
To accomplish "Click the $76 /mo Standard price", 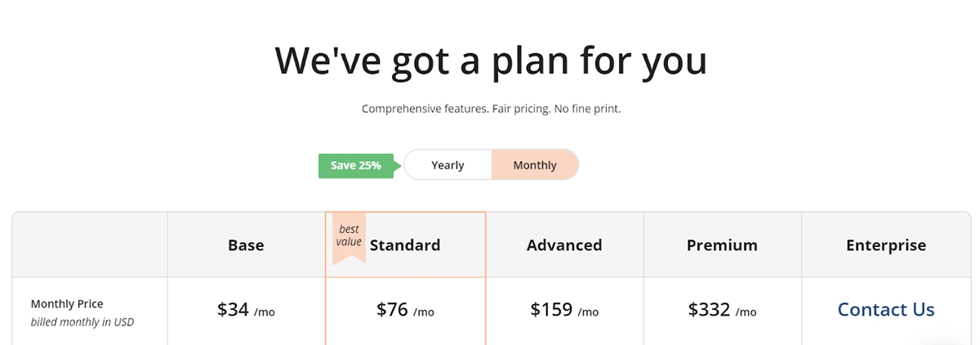I will (x=405, y=310).
